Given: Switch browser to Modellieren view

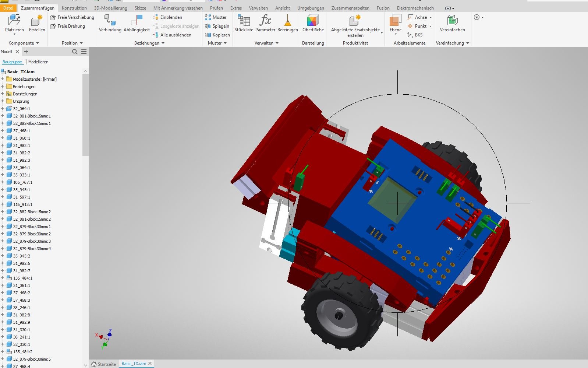Looking at the screenshot, I should click(x=38, y=62).
